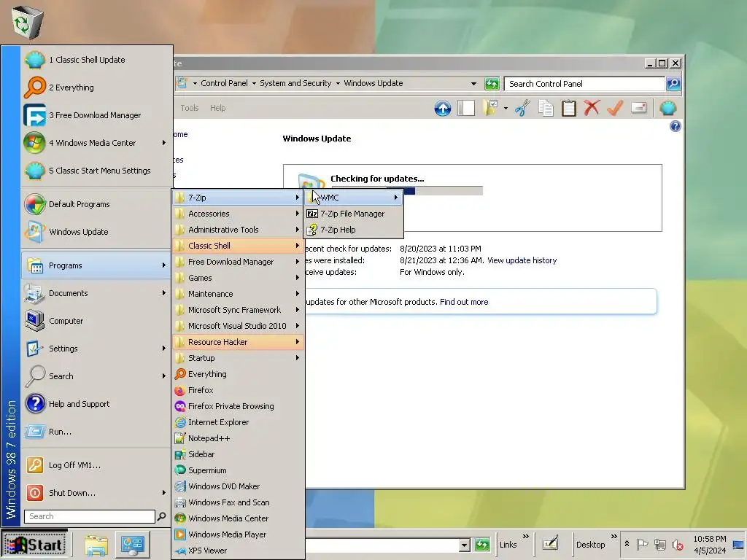Refresh the Control Panel address bar

point(491,84)
